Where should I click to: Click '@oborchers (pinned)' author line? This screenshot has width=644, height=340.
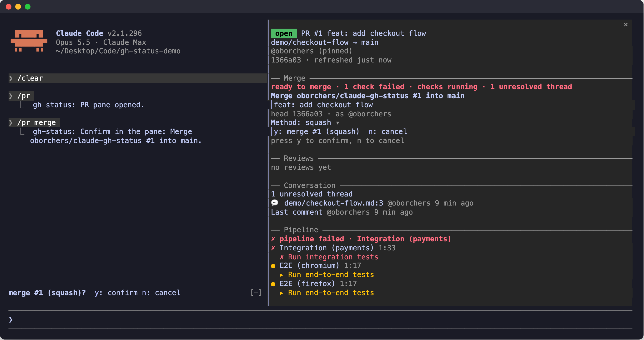(312, 51)
